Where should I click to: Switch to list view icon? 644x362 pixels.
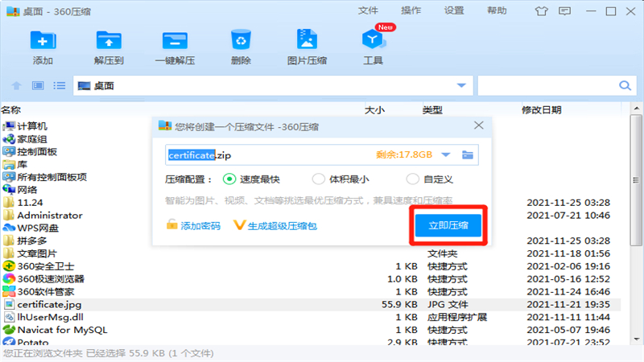click(x=59, y=85)
